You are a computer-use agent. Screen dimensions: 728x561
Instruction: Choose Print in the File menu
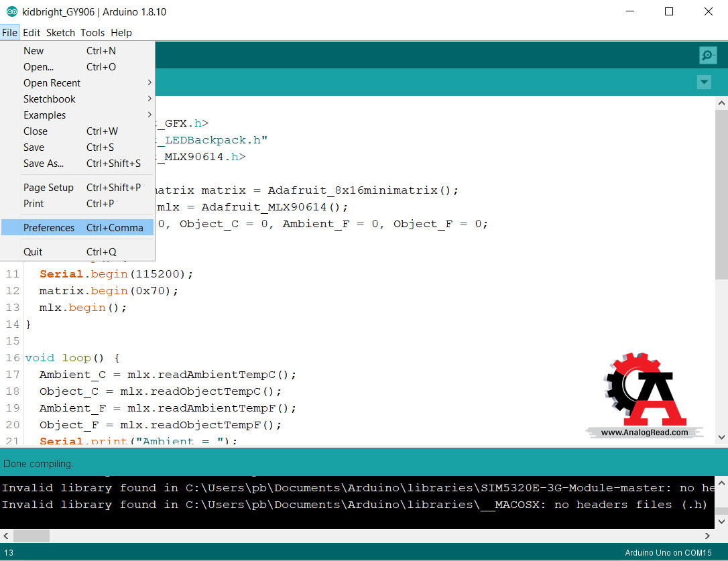pos(78,203)
